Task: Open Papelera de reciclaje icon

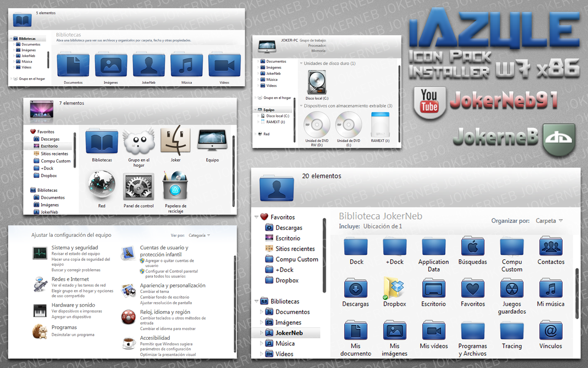Action: click(176, 186)
